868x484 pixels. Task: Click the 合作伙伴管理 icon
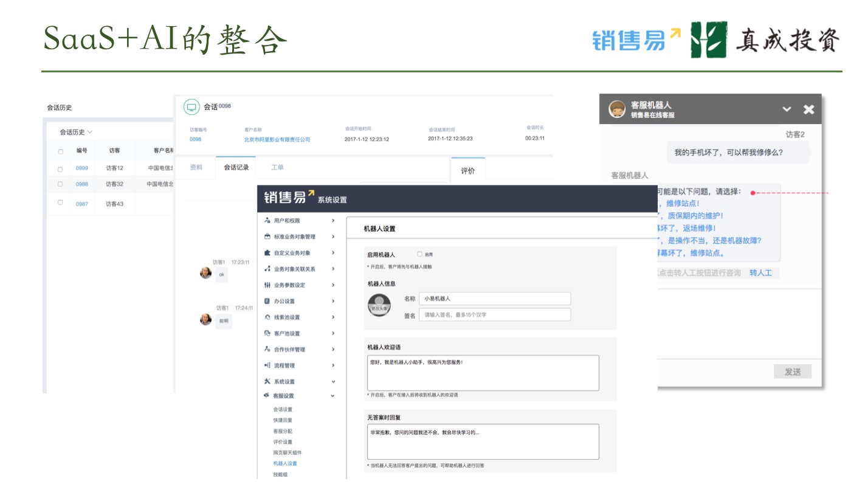point(267,349)
